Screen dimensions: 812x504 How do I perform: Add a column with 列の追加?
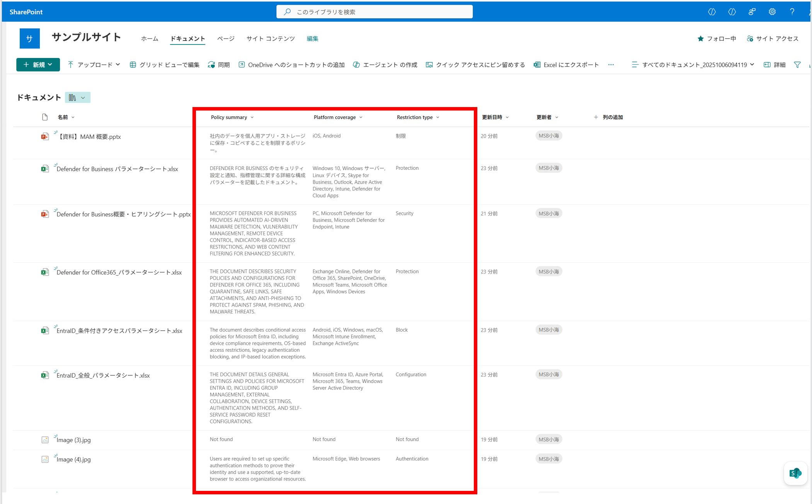pyautogui.click(x=608, y=117)
